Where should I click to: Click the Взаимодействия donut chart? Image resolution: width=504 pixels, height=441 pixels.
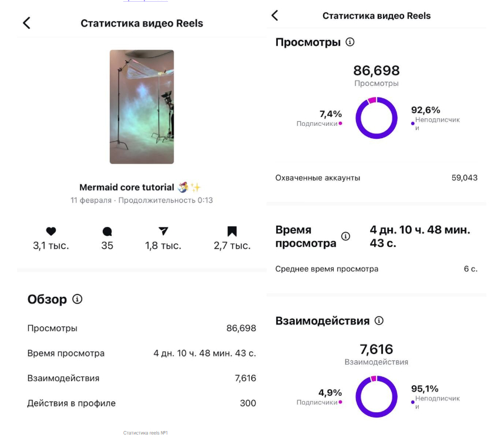click(x=377, y=396)
